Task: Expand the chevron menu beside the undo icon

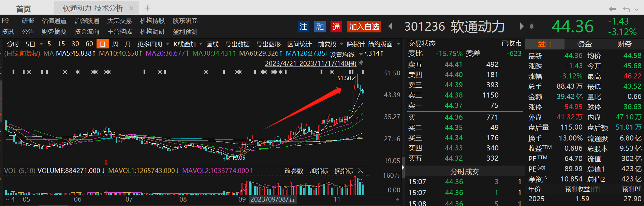Action: [636, 10]
